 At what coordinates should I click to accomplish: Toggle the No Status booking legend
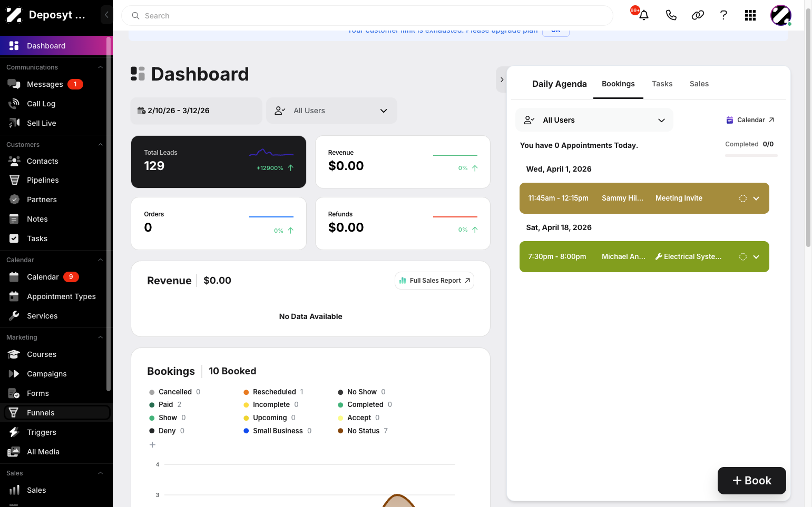pos(363,431)
